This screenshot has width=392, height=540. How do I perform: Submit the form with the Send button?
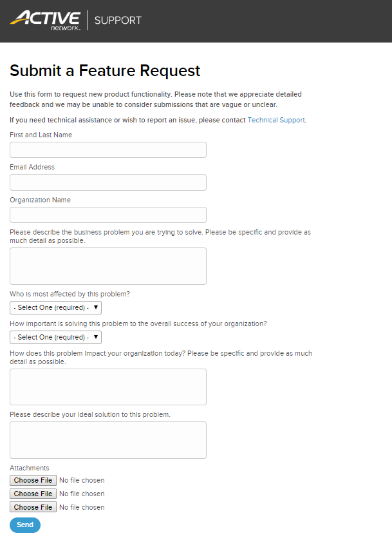point(25,525)
